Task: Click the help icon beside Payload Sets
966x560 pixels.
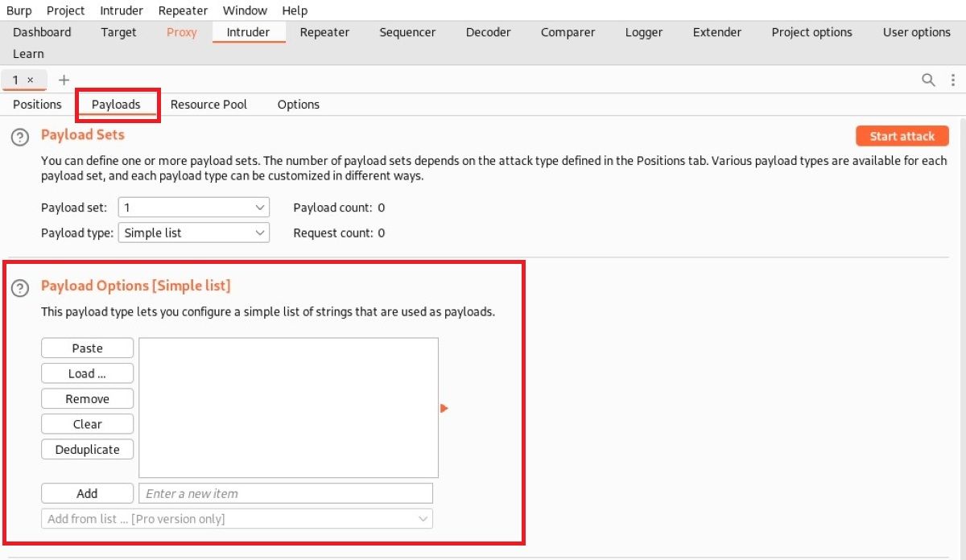Action: tap(20, 135)
